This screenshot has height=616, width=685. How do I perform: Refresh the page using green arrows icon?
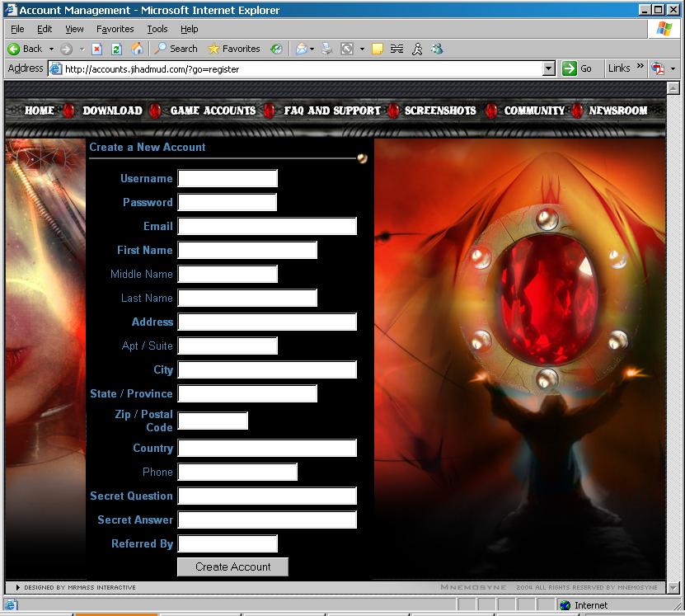coord(116,49)
